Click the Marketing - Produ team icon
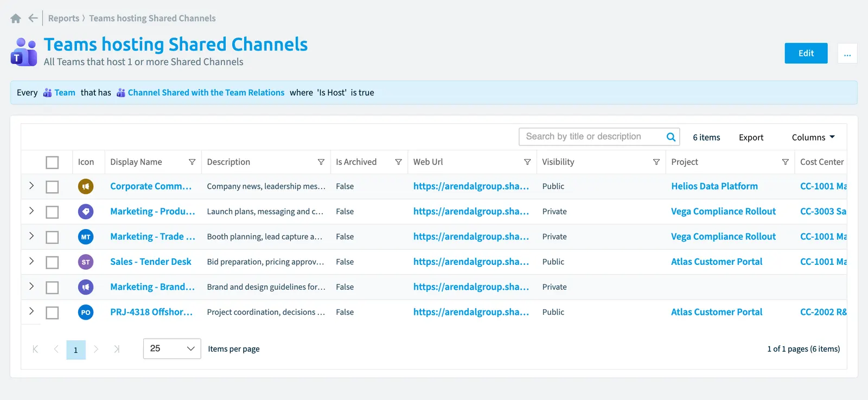Viewport: 868px width, 400px height. pyautogui.click(x=86, y=211)
